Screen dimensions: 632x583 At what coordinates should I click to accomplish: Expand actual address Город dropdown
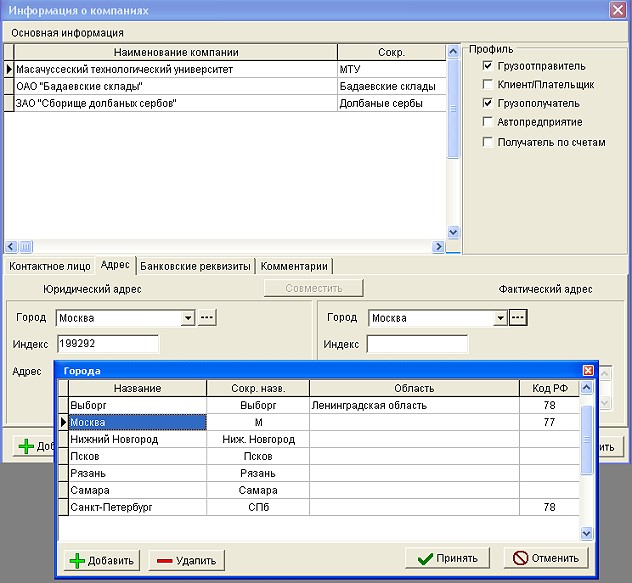tap(500, 319)
